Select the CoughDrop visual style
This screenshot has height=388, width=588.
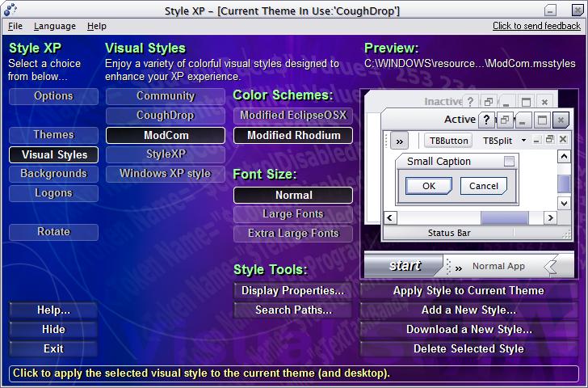[x=166, y=116]
